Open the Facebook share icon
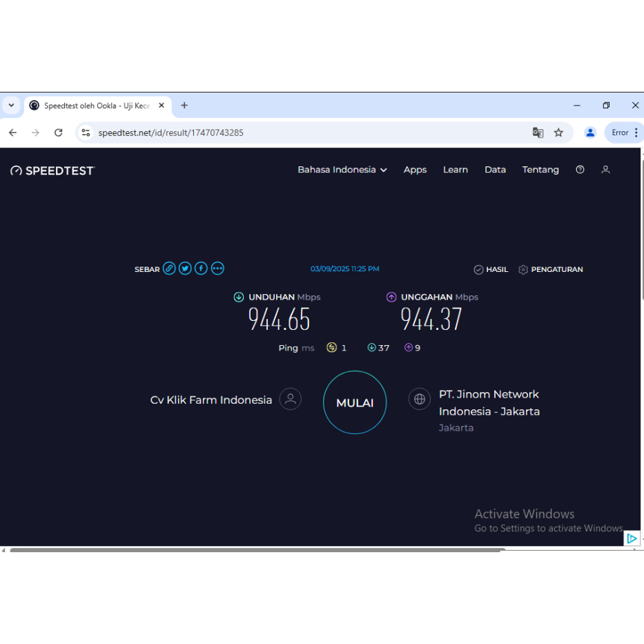 [201, 268]
